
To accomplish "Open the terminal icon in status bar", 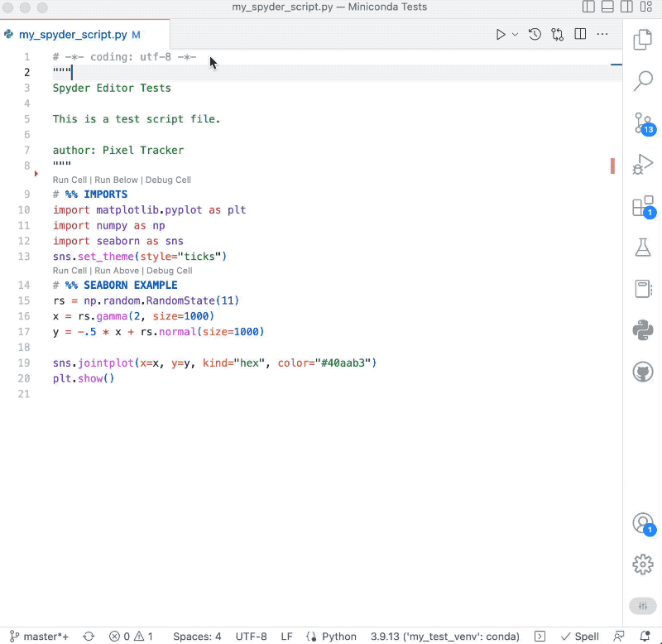I will (540, 637).
